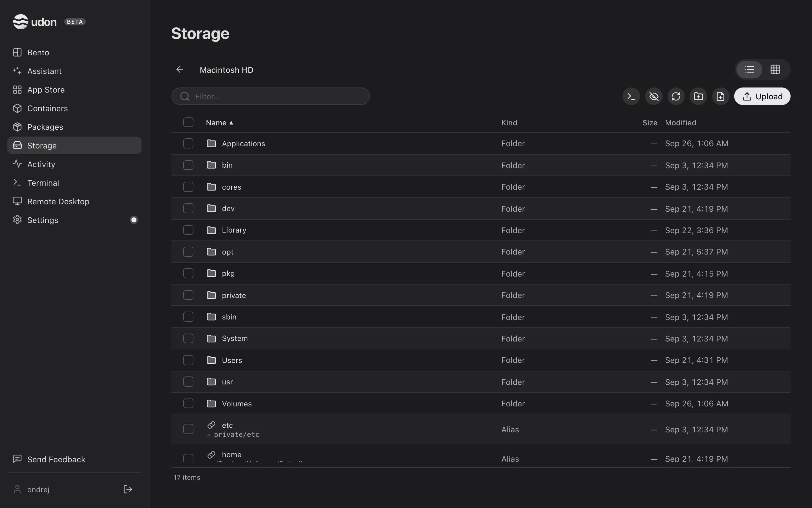812x508 pixels.
Task: Sort by the Name column header
Action: click(219, 123)
